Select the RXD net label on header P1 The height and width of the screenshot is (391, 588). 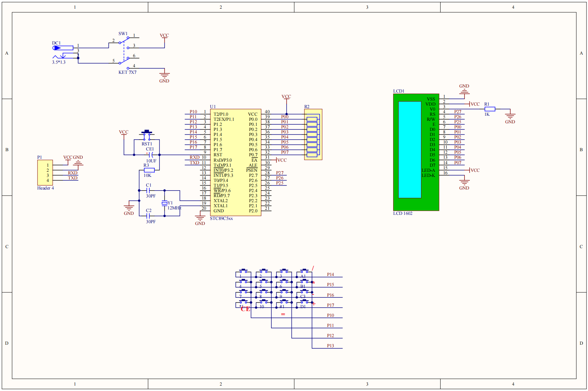(73, 173)
